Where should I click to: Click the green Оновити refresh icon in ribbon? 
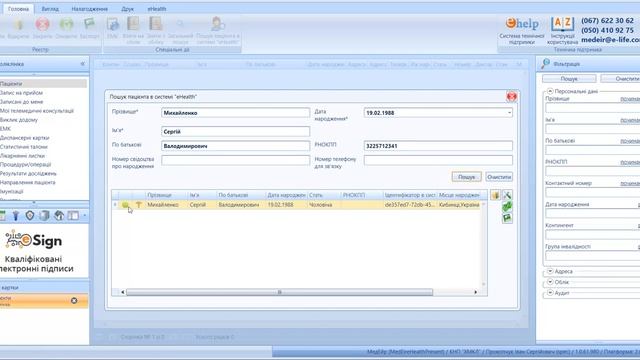[66, 25]
